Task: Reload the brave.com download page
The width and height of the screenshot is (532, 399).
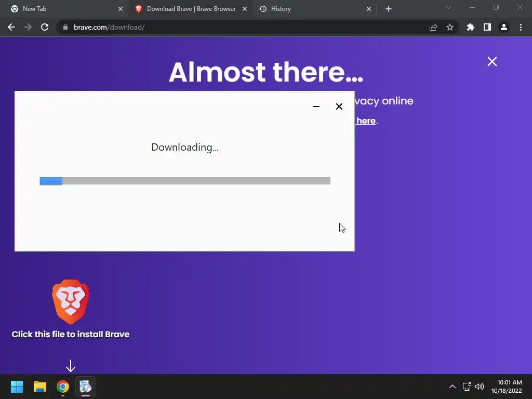Action: click(x=45, y=27)
